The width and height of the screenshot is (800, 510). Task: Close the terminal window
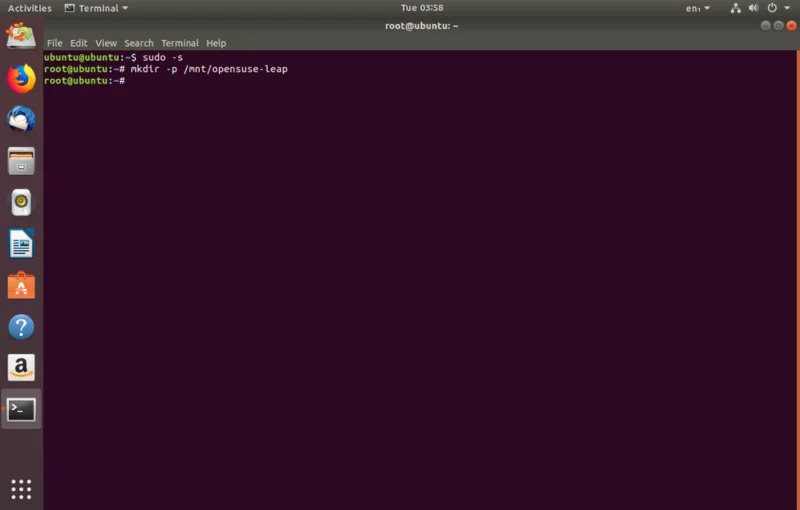click(x=791, y=26)
